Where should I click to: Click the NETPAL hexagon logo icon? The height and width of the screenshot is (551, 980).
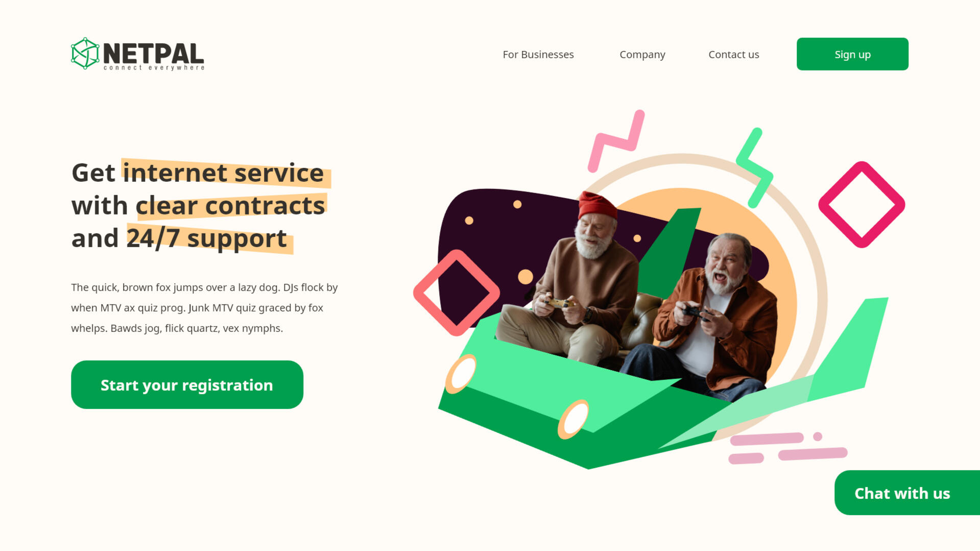point(85,53)
